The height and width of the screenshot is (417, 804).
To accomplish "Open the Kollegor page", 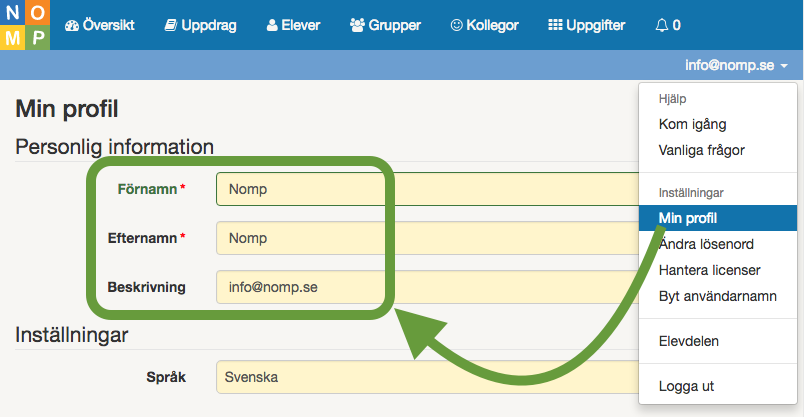I will (485, 25).
